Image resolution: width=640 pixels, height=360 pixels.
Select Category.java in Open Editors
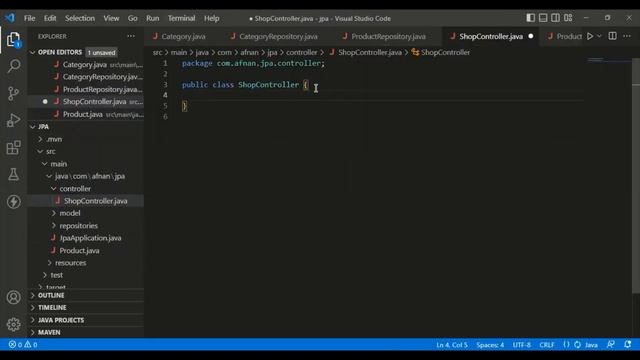pos(86,64)
